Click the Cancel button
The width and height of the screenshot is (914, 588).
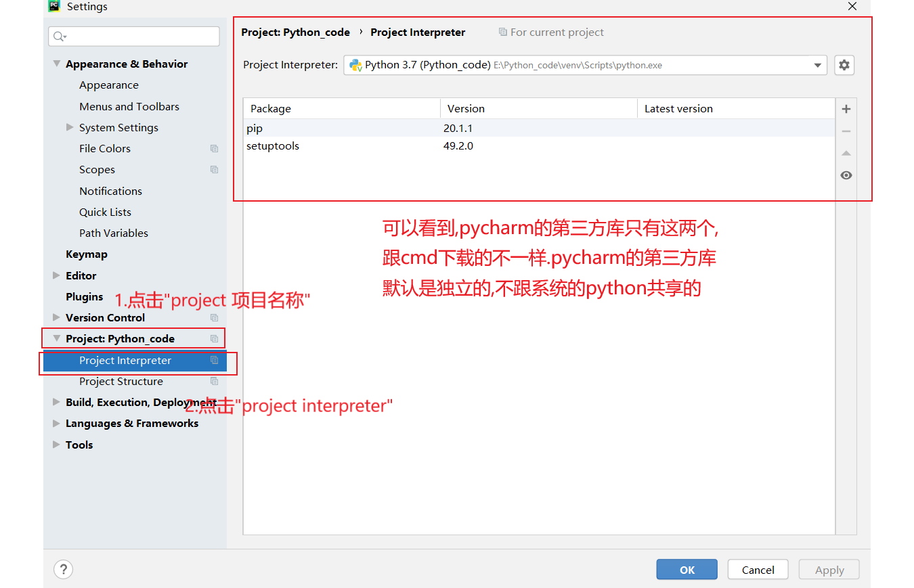click(758, 570)
